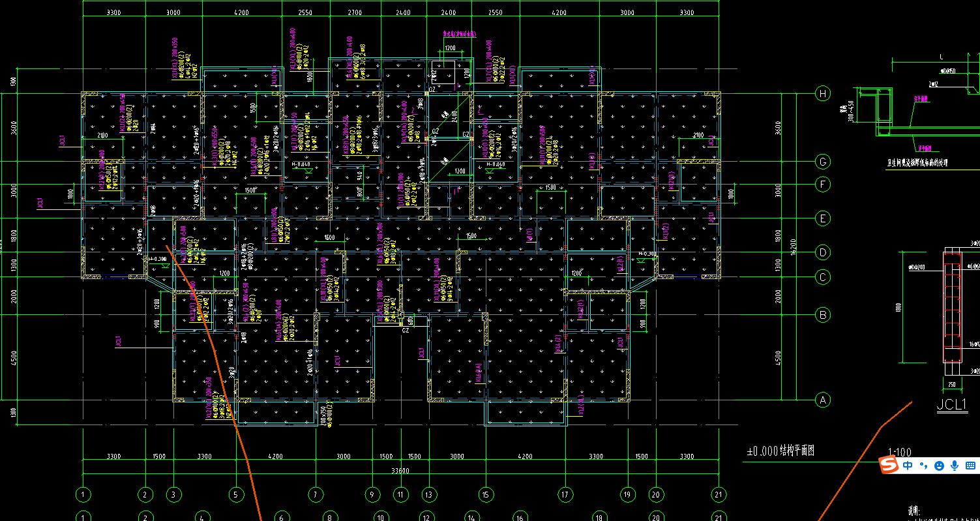The image size is (980, 521).
Task: Select the L dimension label in the slab detail
Action: pyautogui.click(x=941, y=57)
